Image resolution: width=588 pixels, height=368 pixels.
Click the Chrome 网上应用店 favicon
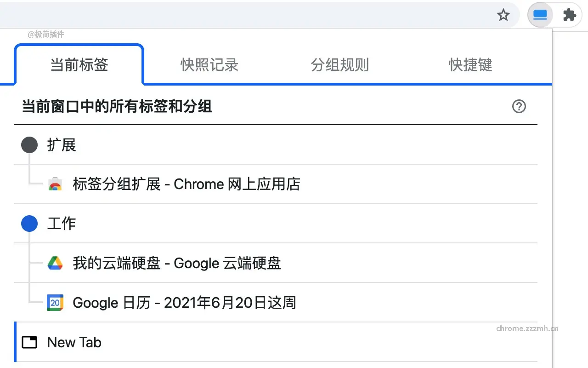point(55,184)
